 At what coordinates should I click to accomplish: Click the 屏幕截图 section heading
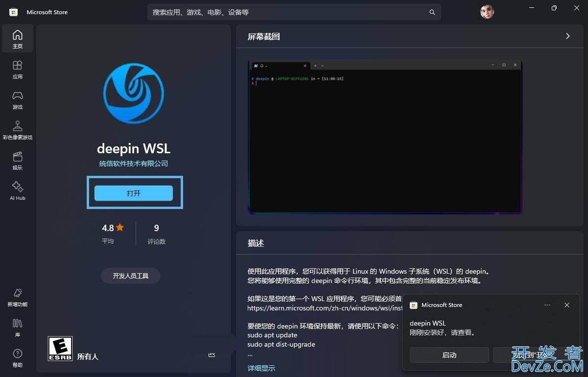point(264,37)
